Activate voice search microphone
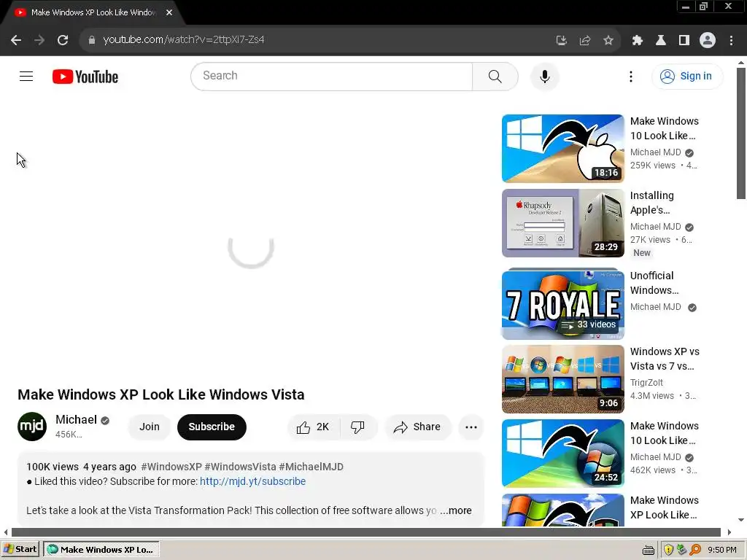Screen dimensions: 747x560 point(544,76)
